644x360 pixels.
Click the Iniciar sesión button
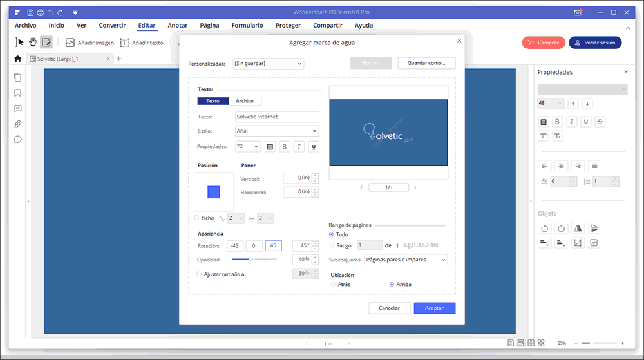coord(595,43)
